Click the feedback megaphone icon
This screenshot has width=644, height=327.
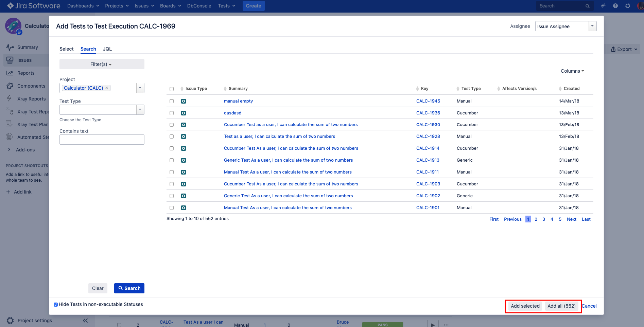(x=603, y=6)
